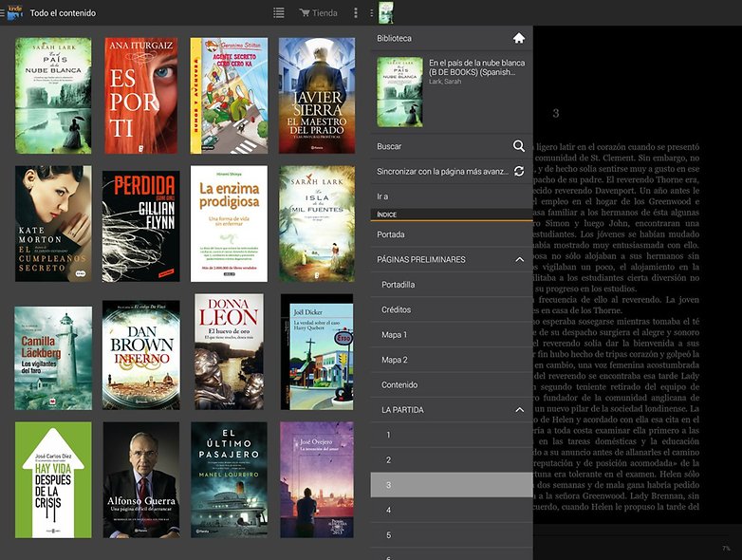Open 'En el país de la nube blanca' in library
Screen dimensions: 742x560
(53, 96)
